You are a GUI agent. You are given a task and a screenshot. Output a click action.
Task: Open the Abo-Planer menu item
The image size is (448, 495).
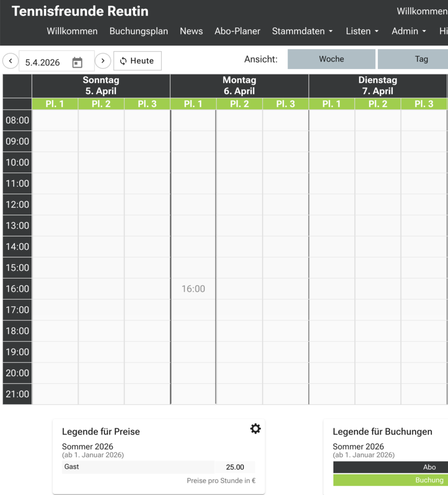point(237,31)
